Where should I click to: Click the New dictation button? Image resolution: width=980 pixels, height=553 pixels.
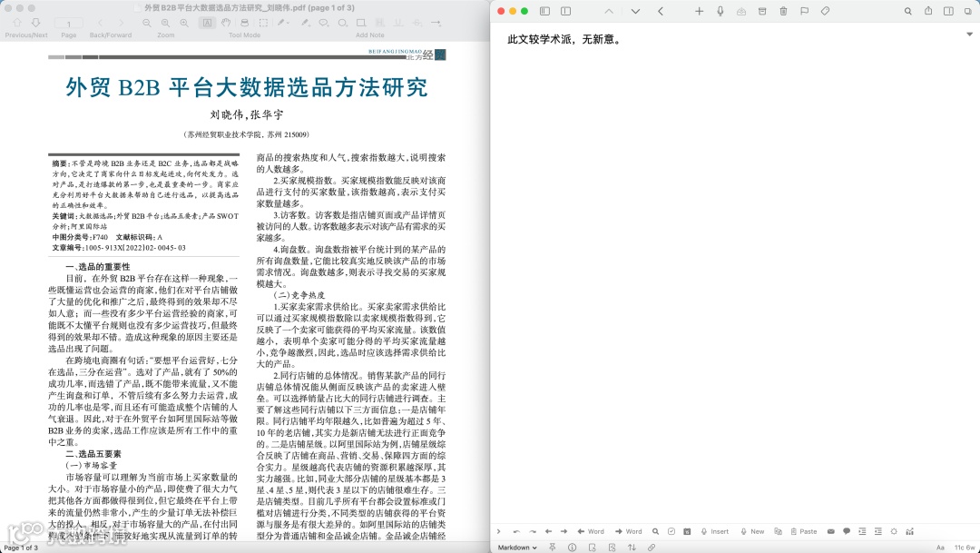(752, 532)
